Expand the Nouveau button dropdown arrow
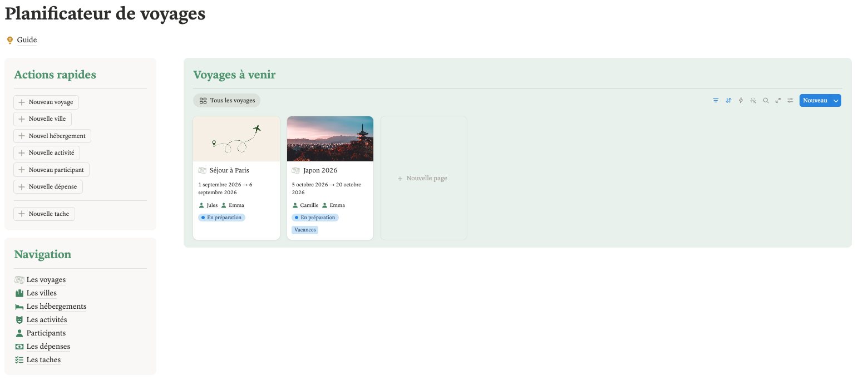The width and height of the screenshot is (868, 380). coord(836,101)
